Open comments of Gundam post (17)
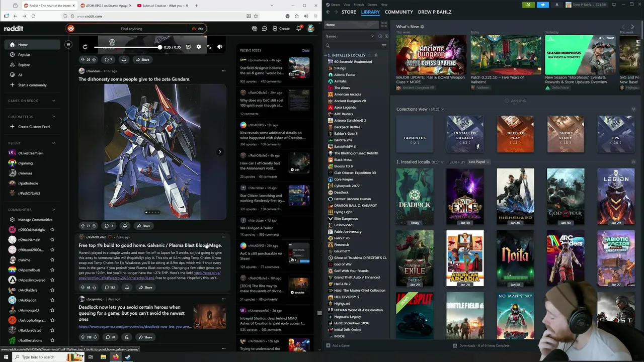 click(x=108, y=226)
